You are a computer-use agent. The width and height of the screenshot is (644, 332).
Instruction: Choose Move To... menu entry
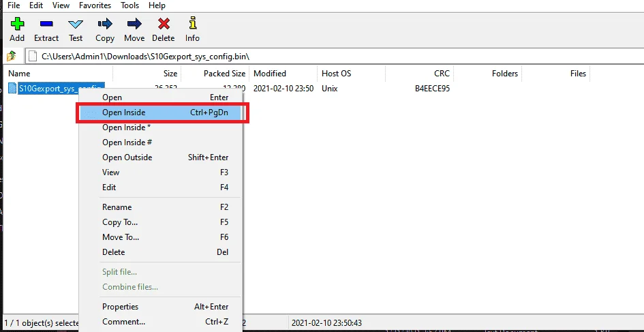tap(160, 237)
